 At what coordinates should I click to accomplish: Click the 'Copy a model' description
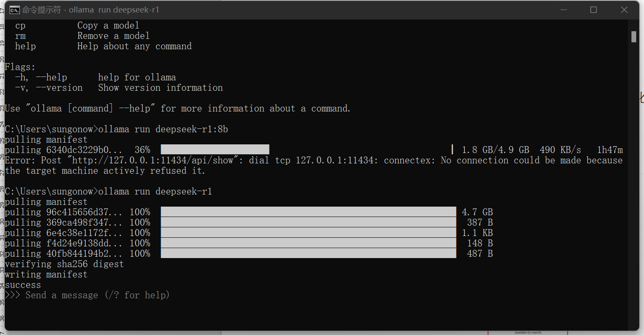pyautogui.click(x=108, y=26)
